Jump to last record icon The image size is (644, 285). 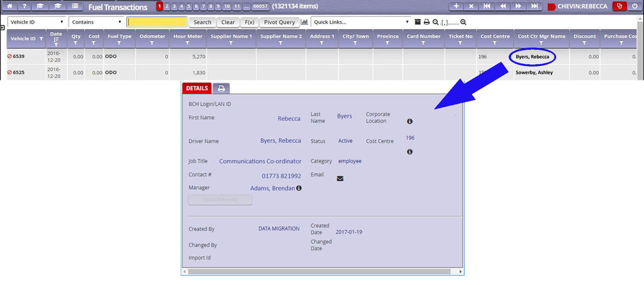(x=534, y=6)
